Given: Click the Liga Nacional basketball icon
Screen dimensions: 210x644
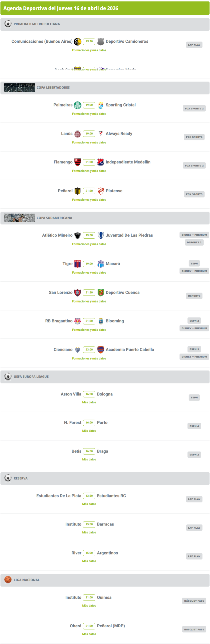Looking at the screenshot, I should (8, 580).
